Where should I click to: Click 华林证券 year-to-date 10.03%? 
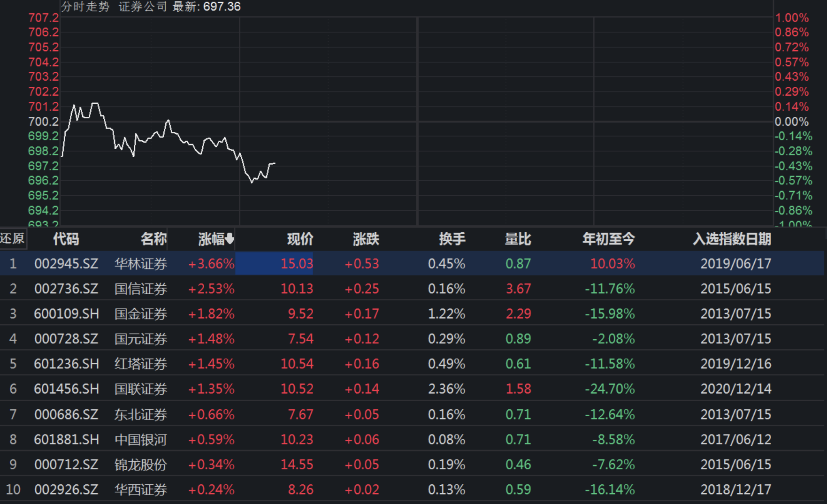point(613,264)
